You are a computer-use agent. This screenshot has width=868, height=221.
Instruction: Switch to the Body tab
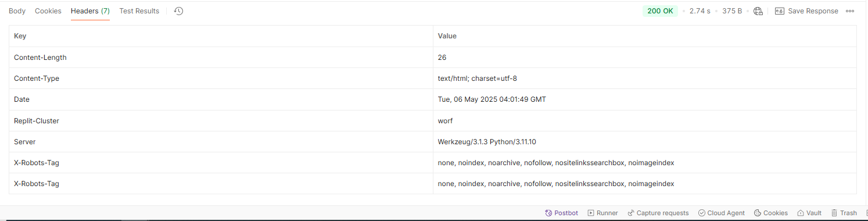[17, 11]
